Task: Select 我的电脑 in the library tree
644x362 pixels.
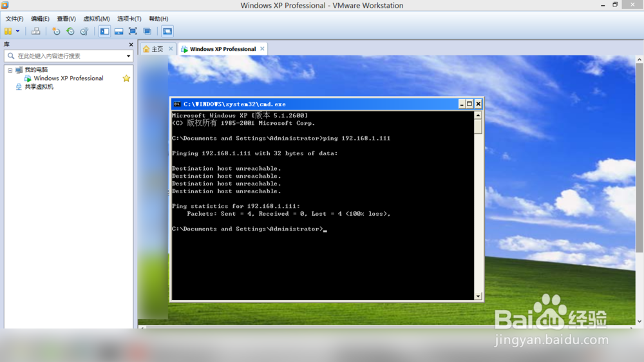Action: coord(36,70)
